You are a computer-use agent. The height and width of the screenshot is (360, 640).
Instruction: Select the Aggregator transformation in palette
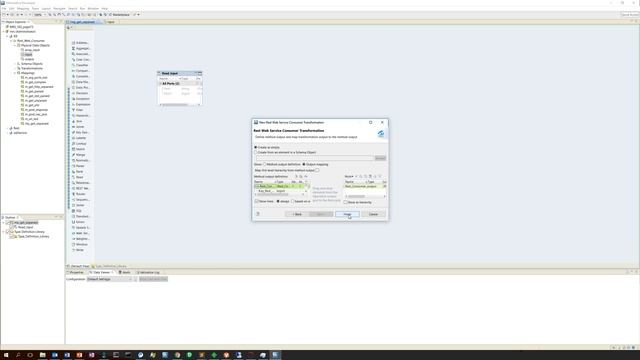coord(81,48)
